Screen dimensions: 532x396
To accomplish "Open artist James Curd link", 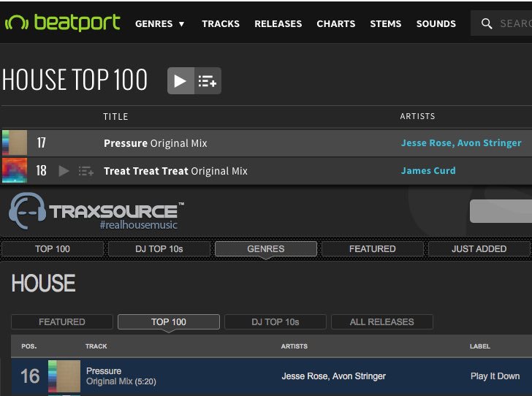I will point(428,170).
